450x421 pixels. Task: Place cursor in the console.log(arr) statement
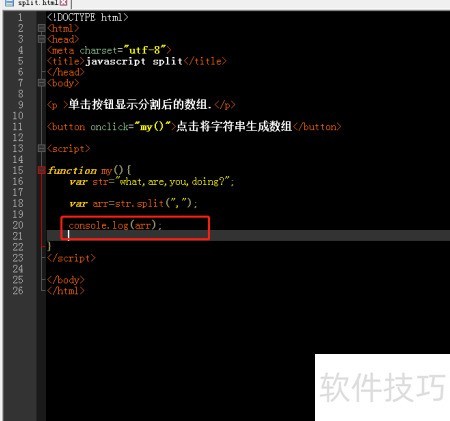[x=115, y=226]
